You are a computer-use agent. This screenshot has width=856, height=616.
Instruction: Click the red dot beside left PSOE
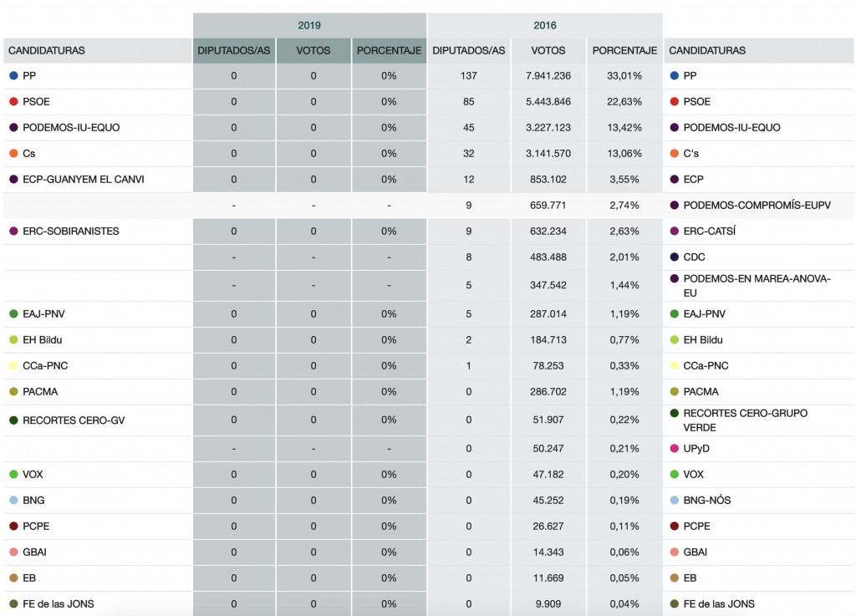click(x=13, y=101)
